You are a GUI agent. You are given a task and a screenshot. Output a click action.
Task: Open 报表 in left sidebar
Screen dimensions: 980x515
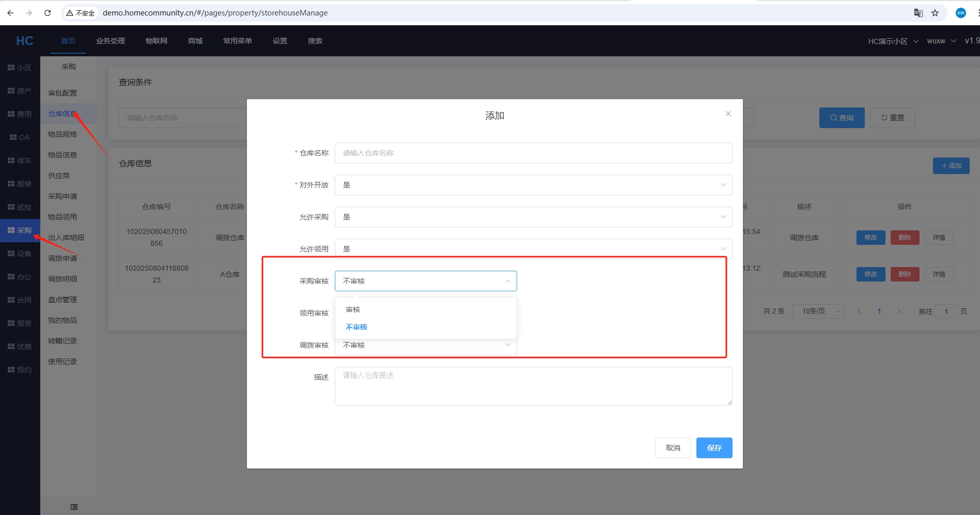point(20,323)
